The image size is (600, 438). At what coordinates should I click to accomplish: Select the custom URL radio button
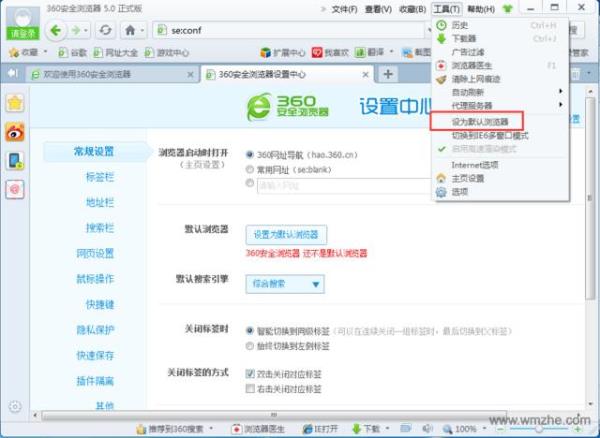tap(249, 183)
